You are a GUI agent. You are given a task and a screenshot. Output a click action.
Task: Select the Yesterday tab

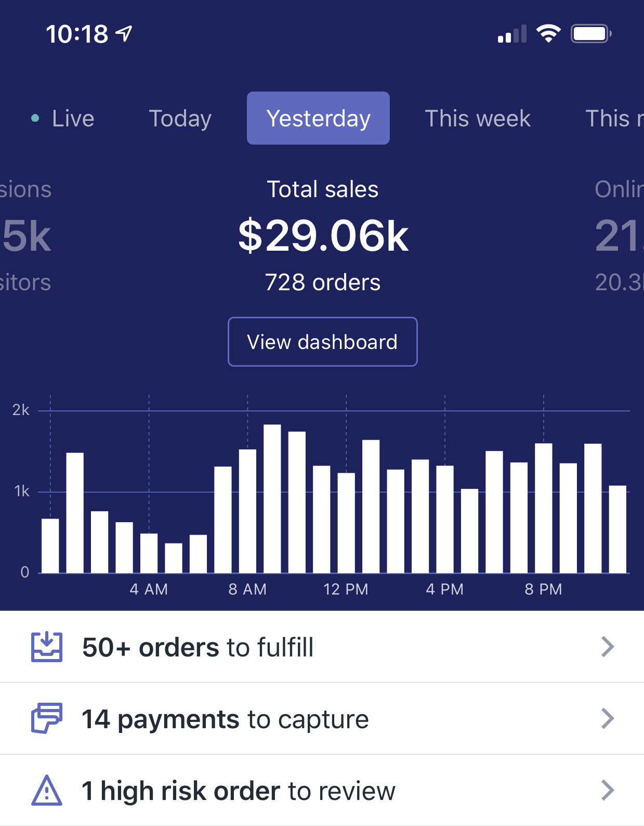click(318, 118)
